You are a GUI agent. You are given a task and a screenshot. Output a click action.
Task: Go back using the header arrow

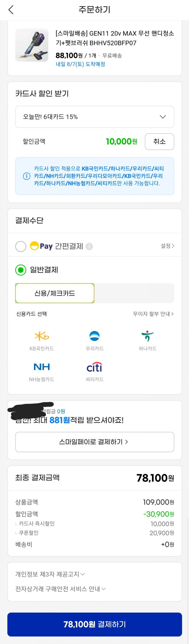point(11,10)
